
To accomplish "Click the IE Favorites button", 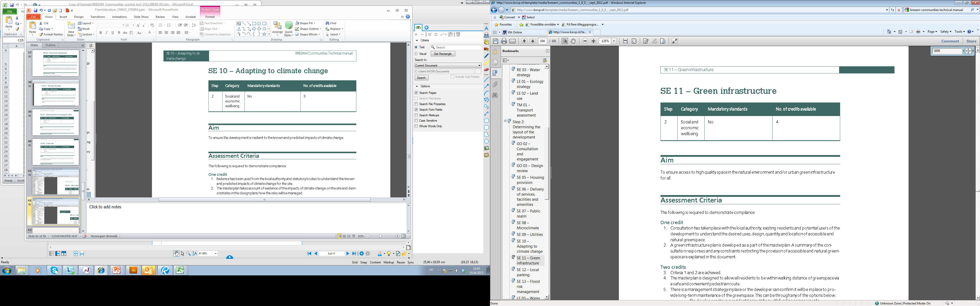I will pos(503,25).
